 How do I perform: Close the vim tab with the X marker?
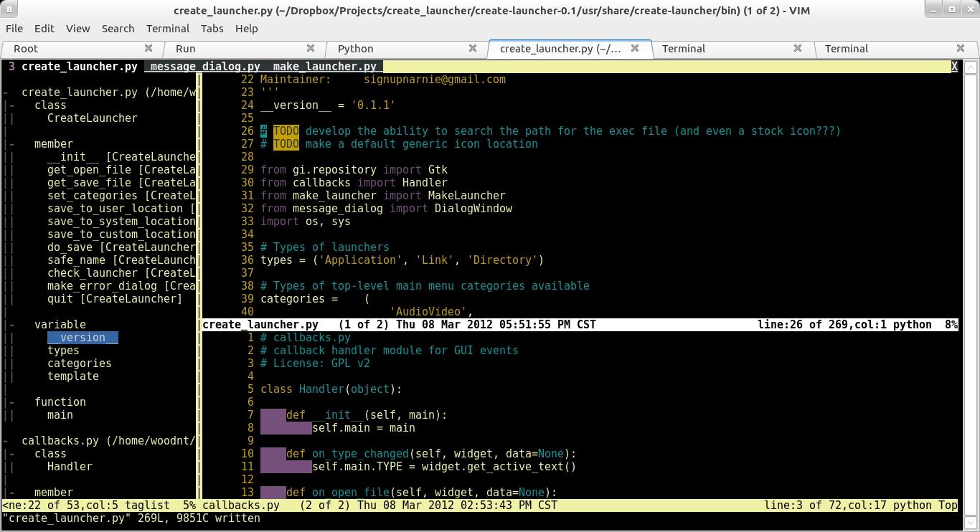[954, 66]
